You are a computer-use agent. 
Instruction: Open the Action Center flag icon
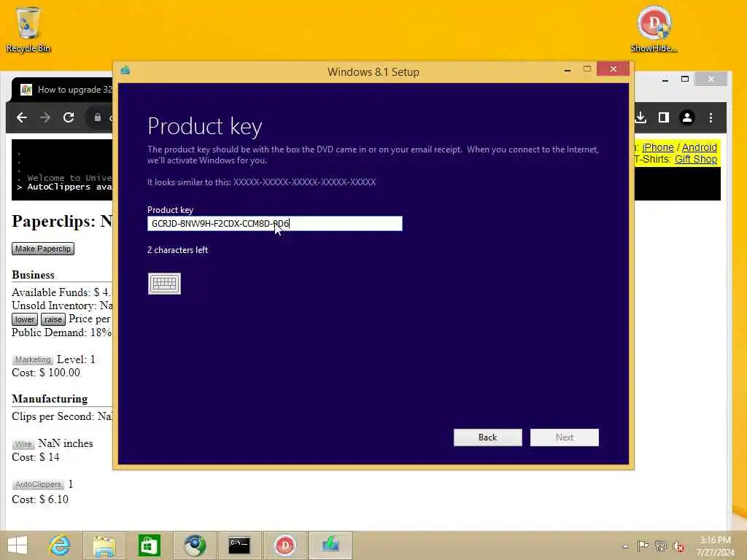(x=643, y=545)
